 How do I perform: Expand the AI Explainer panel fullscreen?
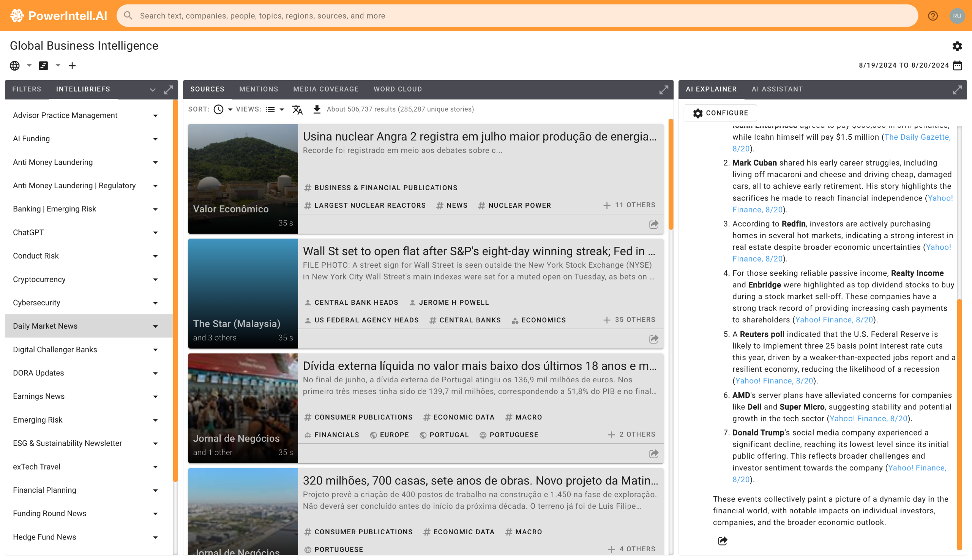[957, 90]
